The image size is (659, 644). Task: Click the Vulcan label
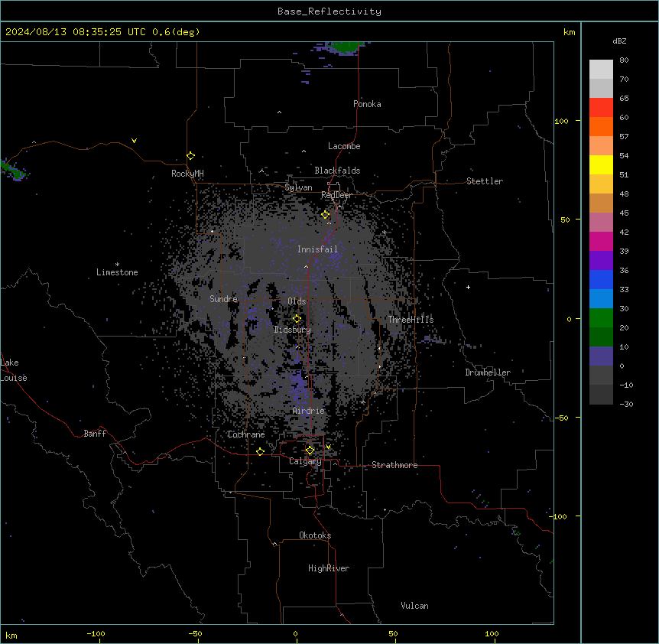coord(414,606)
